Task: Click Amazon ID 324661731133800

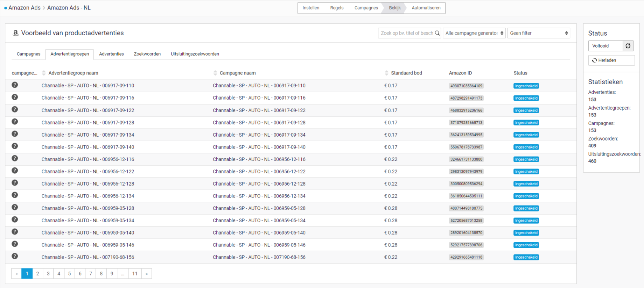Action: (466, 159)
